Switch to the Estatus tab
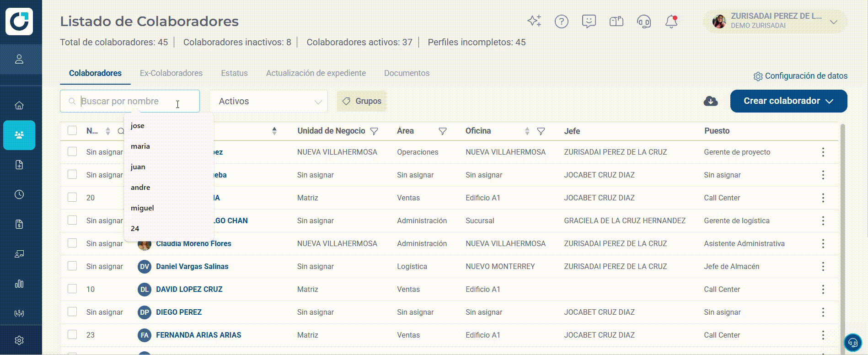Image resolution: width=868 pixels, height=355 pixels. (234, 73)
